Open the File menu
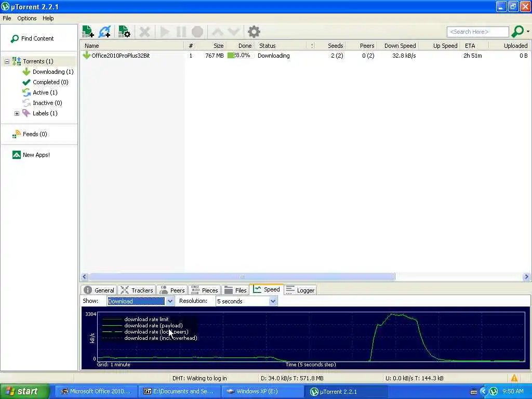532x399 pixels. [x=7, y=18]
